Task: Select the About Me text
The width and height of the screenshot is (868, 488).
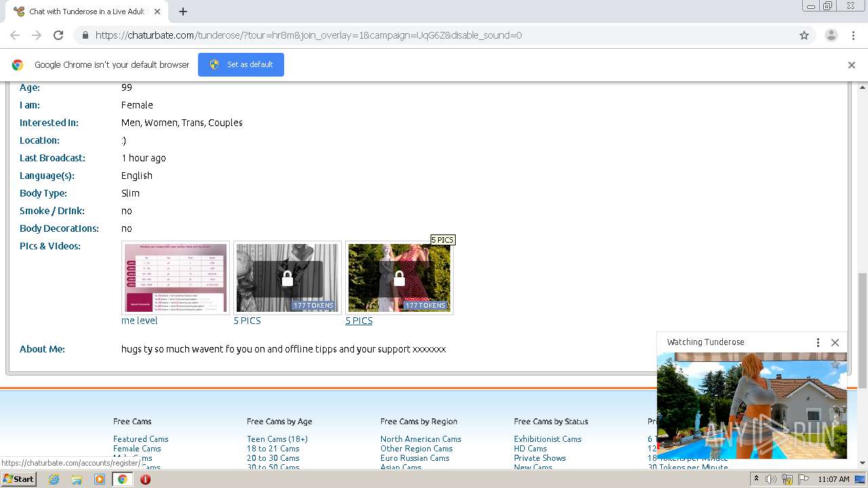Action: 283,349
